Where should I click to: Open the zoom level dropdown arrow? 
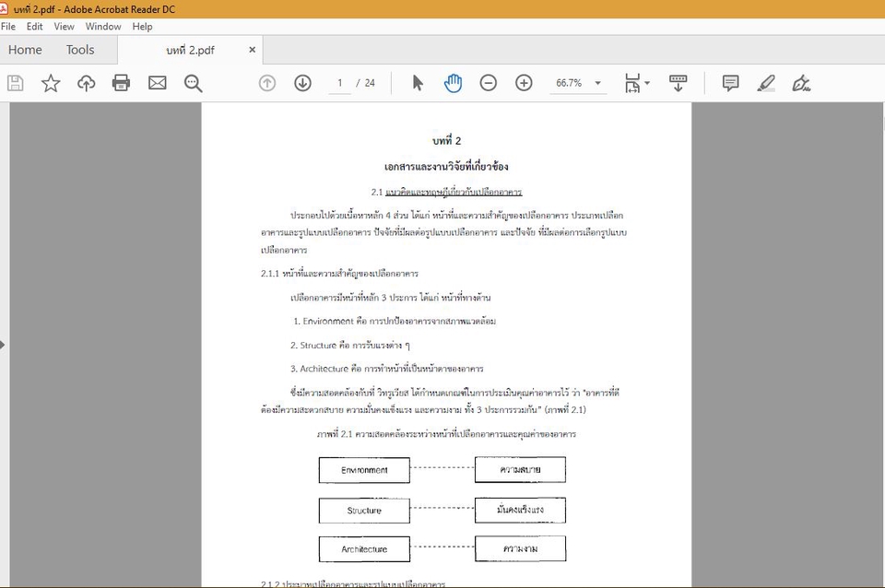597,83
